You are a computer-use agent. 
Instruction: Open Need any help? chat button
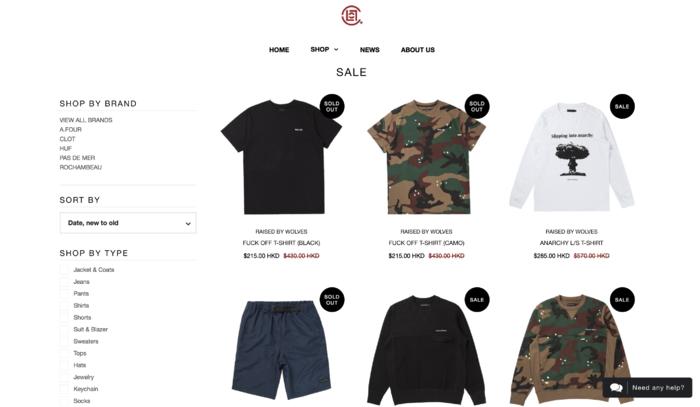[x=647, y=387]
